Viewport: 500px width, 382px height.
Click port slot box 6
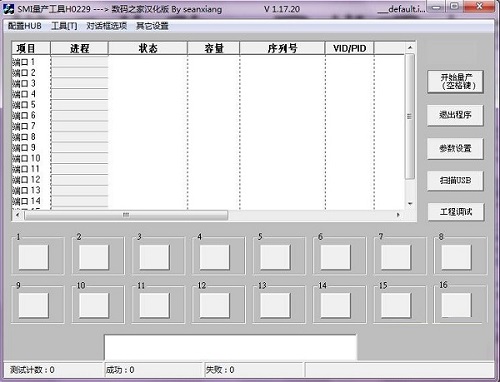335,257
